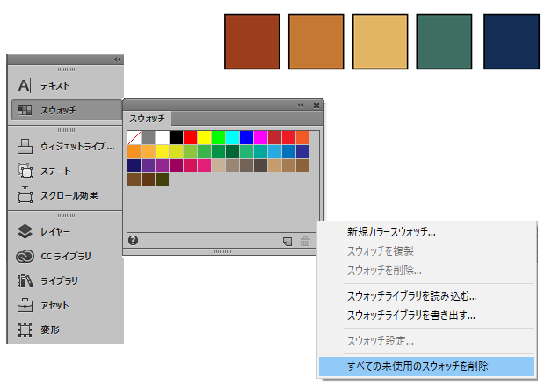The width and height of the screenshot is (552, 392).
Task: Select the pure blue swatch in first row
Action: tap(247, 138)
